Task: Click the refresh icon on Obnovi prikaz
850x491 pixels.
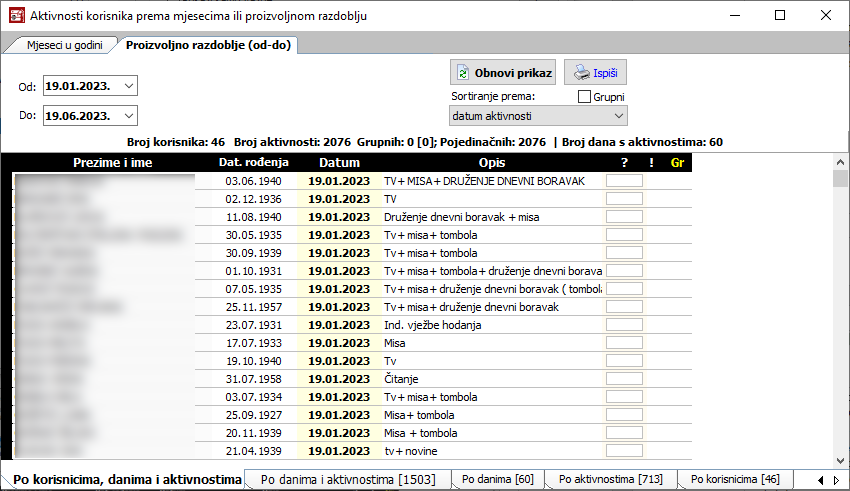Action: (463, 73)
